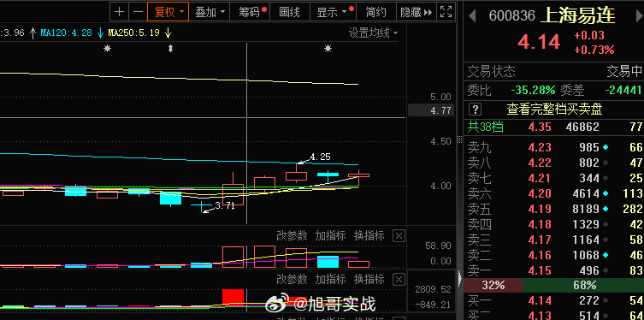Click the question mark help icon
The image size is (644, 320).
[x=476, y=110]
